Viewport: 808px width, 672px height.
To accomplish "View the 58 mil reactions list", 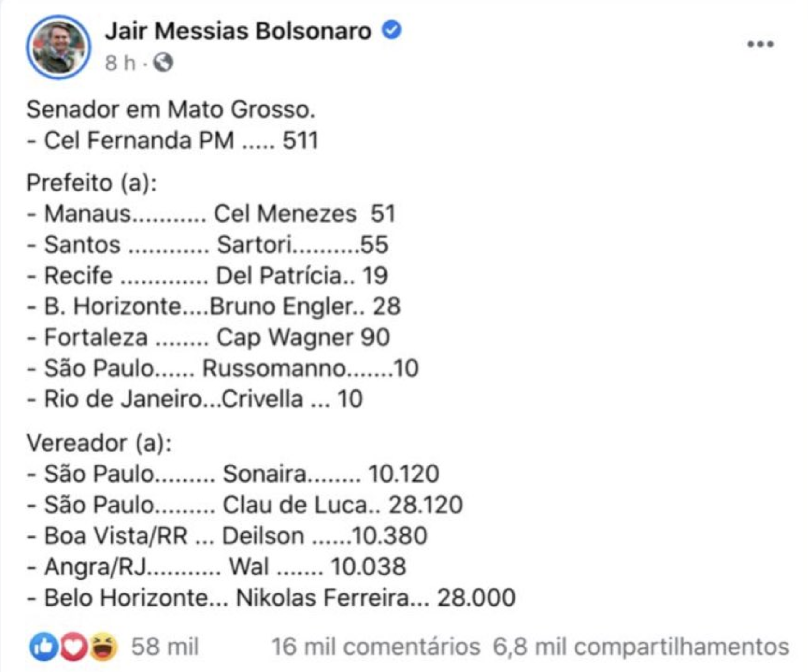I will click(165, 647).
